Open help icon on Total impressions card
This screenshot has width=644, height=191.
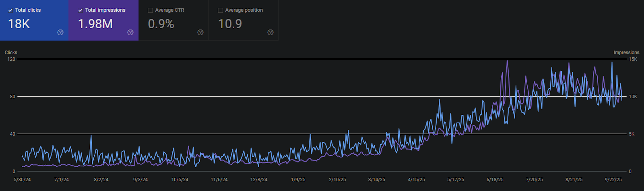click(x=130, y=32)
